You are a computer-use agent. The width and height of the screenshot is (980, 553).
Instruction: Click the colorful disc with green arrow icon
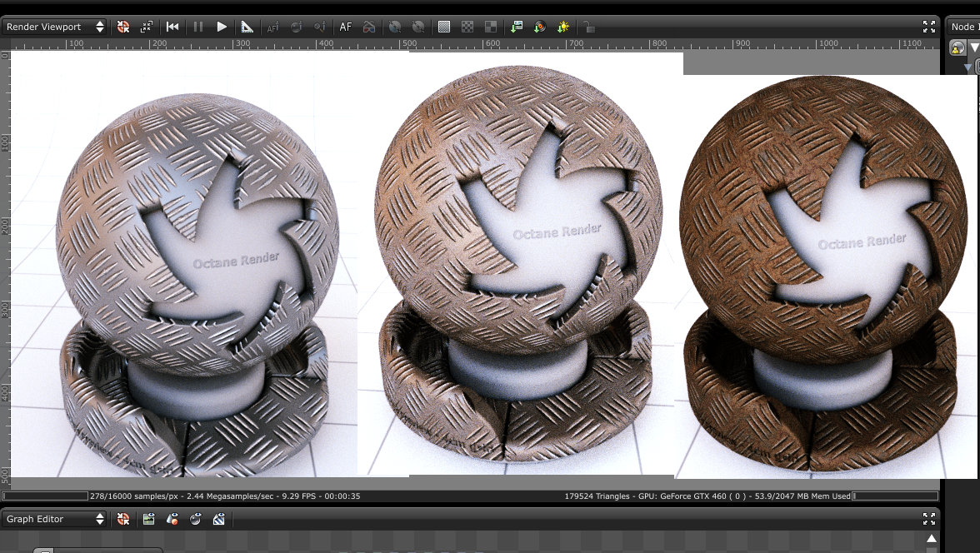pyautogui.click(x=540, y=27)
